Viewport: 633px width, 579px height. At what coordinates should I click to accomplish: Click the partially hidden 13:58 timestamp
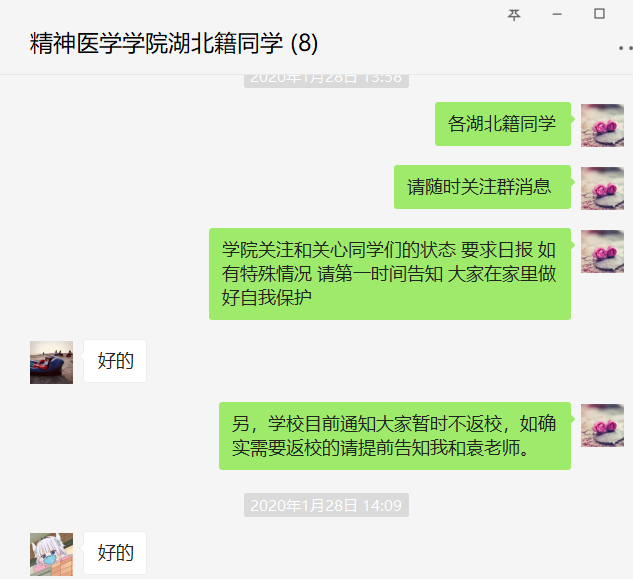tap(326, 81)
